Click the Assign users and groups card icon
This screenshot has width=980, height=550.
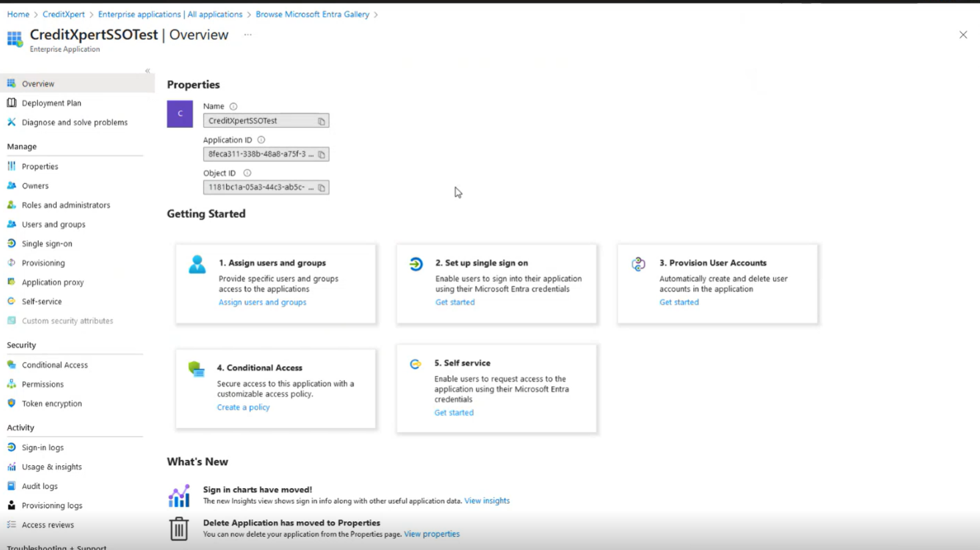point(197,265)
